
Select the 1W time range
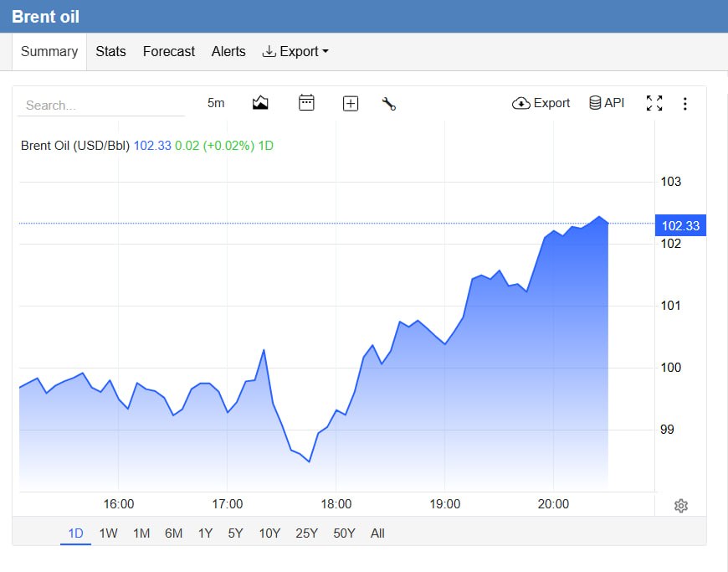108,533
